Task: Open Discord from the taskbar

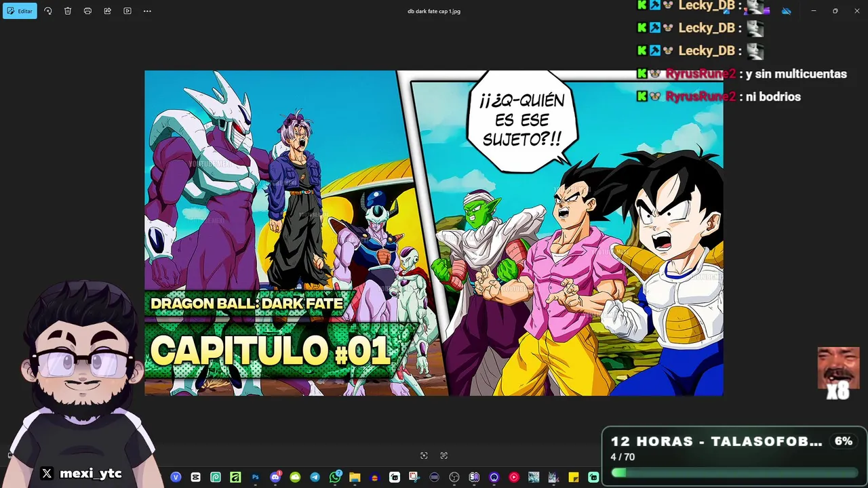Action: [x=275, y=477]
